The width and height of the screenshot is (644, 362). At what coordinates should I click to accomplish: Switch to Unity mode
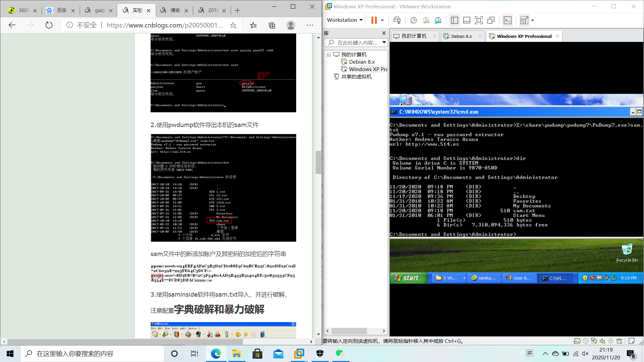(x=491, y=20)
